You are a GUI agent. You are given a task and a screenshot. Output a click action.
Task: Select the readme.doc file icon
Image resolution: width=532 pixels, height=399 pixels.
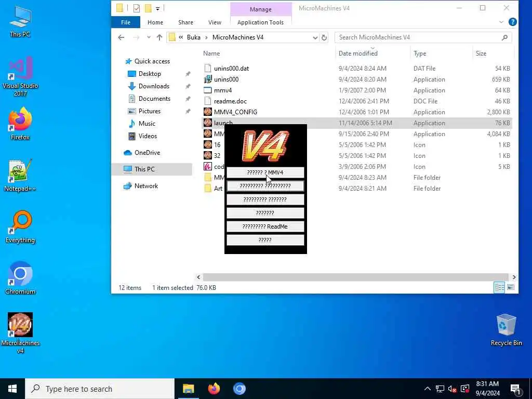208,101
